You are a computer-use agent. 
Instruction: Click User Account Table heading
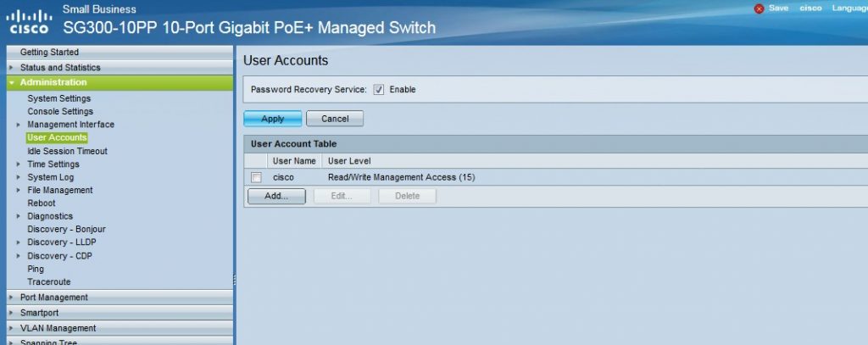[x=293, y=144]
